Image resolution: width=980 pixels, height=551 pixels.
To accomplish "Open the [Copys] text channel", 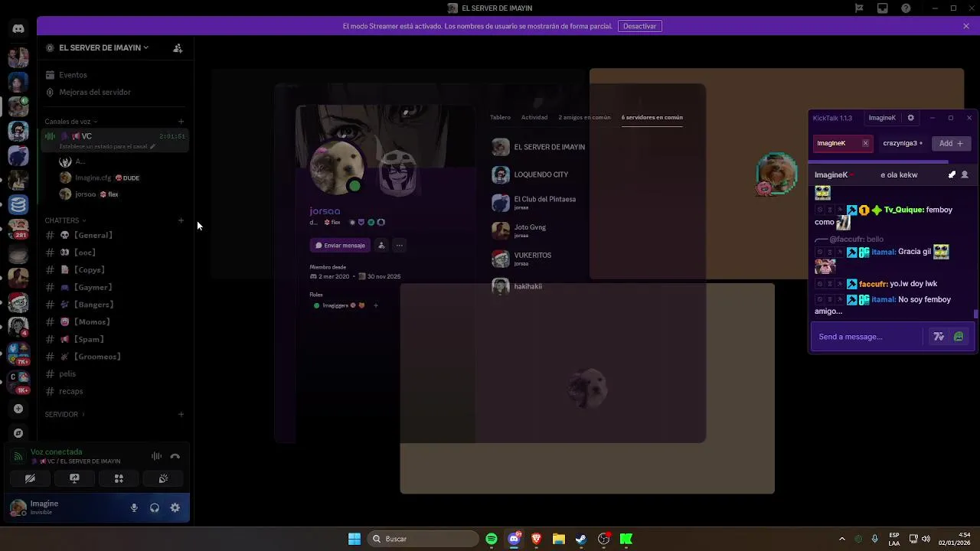I will click(115, 270).
